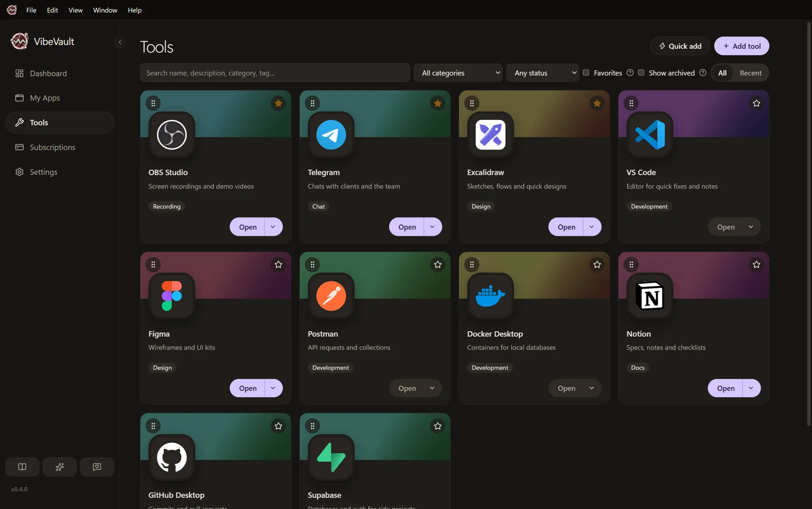The width and height of the screenshot is (812, 509).
Task: Click the Quick add button
Action: pos(680,46)
